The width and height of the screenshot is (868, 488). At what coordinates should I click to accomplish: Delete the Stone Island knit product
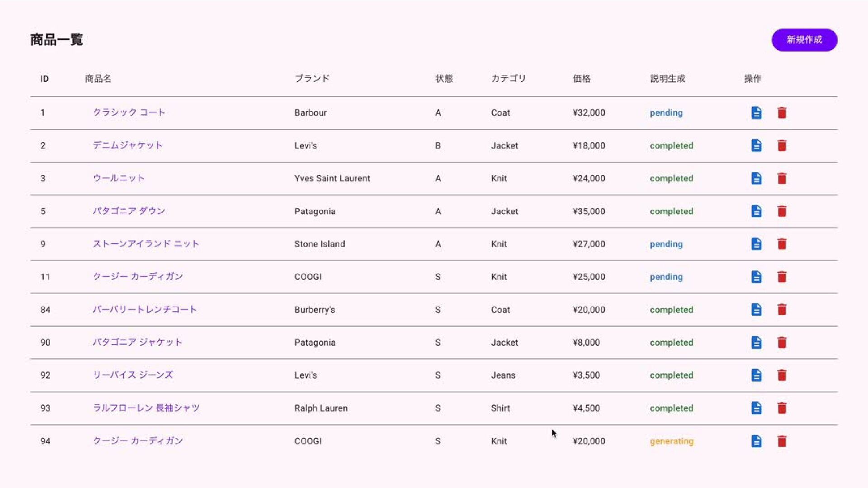782,244
